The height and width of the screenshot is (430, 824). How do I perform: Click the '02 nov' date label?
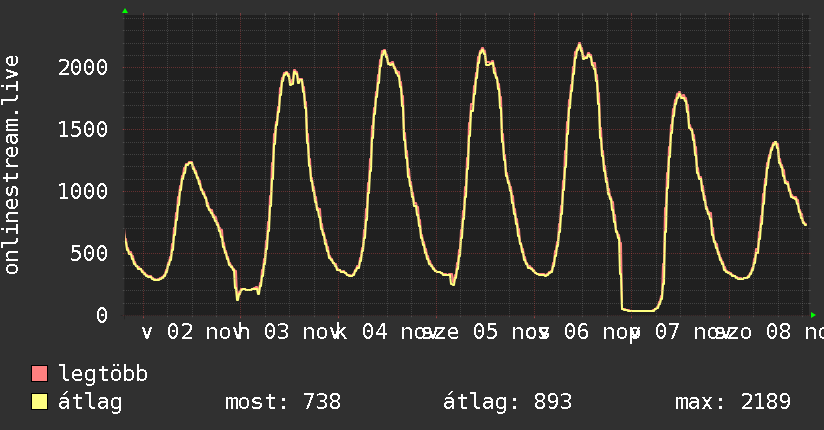tap(199, 331)
